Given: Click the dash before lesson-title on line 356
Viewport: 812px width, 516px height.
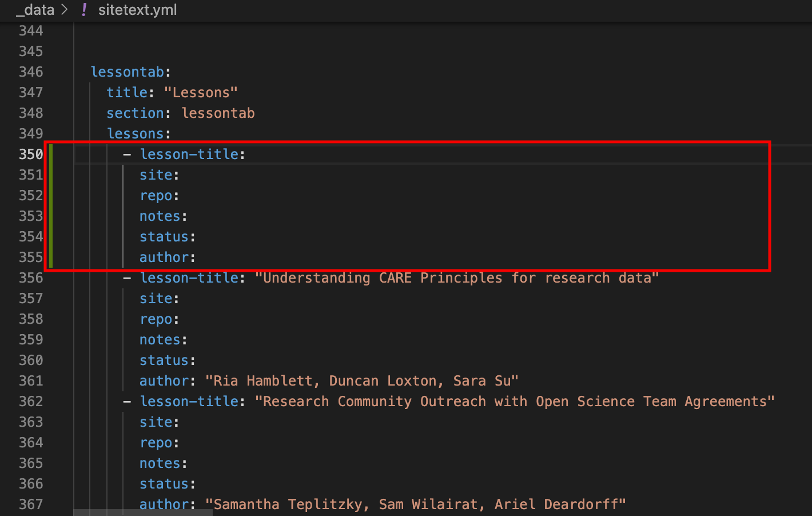Looking at the screenshot, I should (127, 278).
